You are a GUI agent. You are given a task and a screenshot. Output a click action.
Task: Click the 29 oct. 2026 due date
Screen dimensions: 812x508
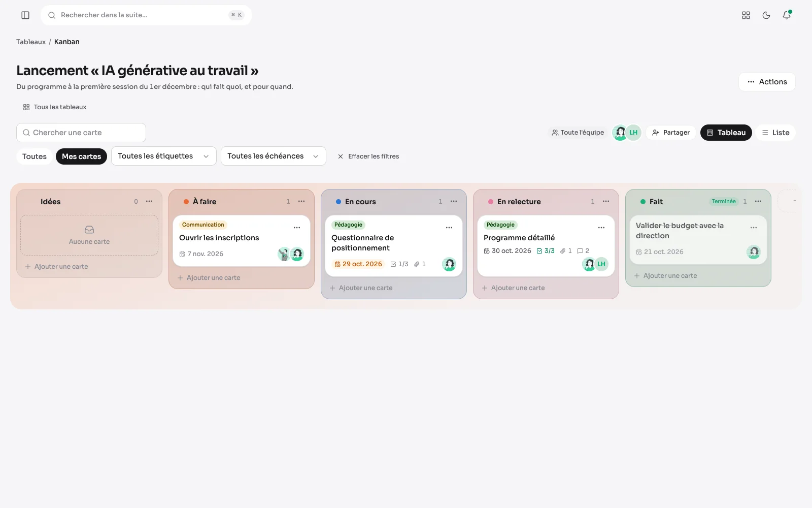point(358,264)
